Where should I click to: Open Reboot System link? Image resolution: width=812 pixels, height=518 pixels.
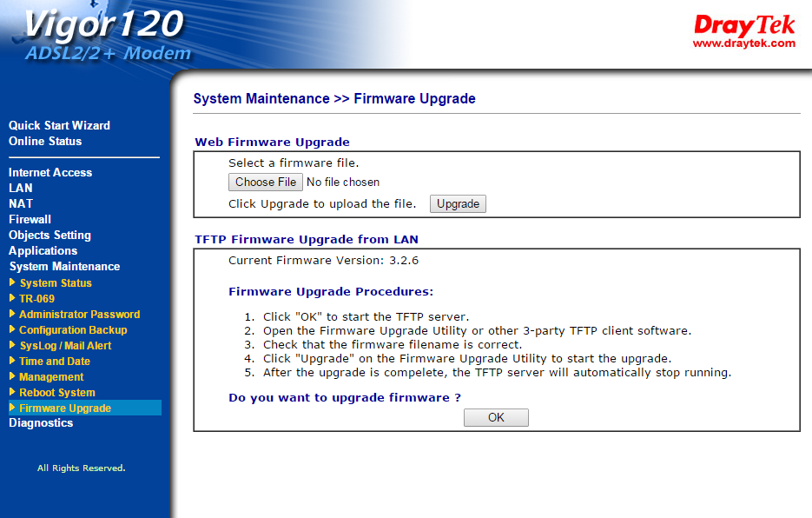[57, 393]
